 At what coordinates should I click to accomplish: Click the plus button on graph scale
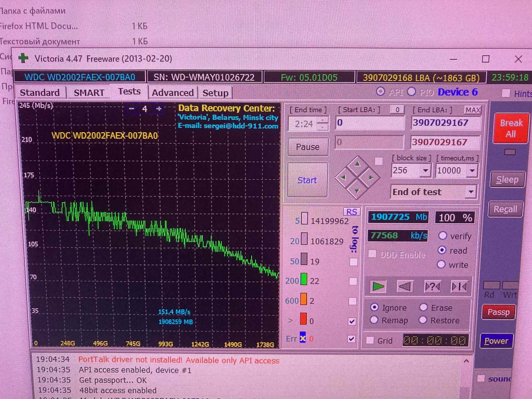coord(159,109)
